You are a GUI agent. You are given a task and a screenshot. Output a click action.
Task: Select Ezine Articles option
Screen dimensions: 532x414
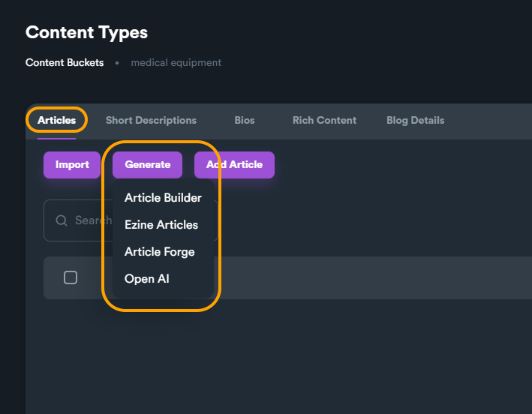click(x=161, y=225)
